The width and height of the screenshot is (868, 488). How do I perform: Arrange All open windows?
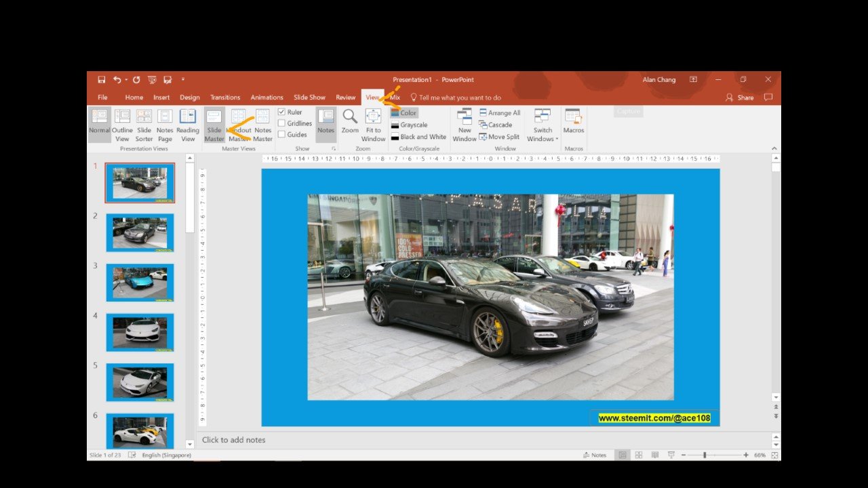click(500, 113)
